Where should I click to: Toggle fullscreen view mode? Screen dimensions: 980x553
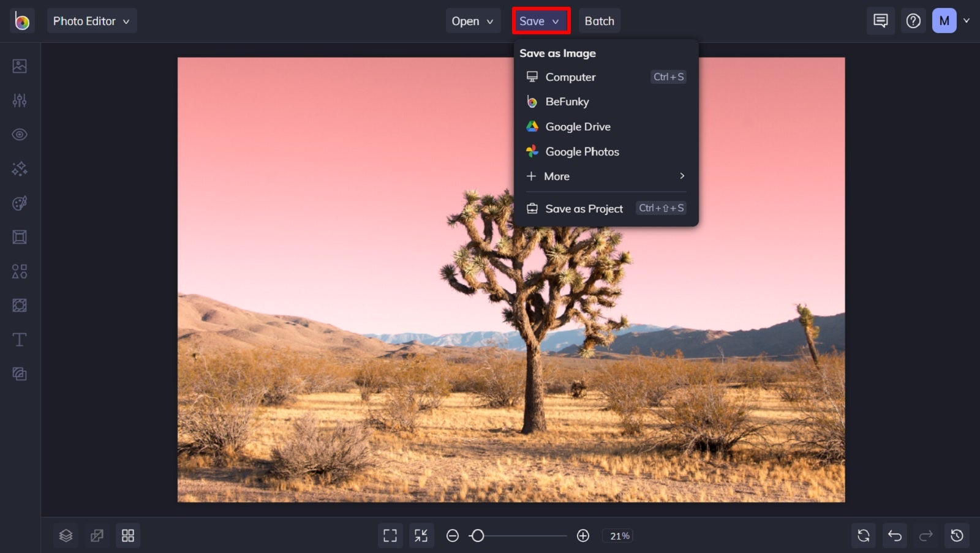click(x=390, y=535)
